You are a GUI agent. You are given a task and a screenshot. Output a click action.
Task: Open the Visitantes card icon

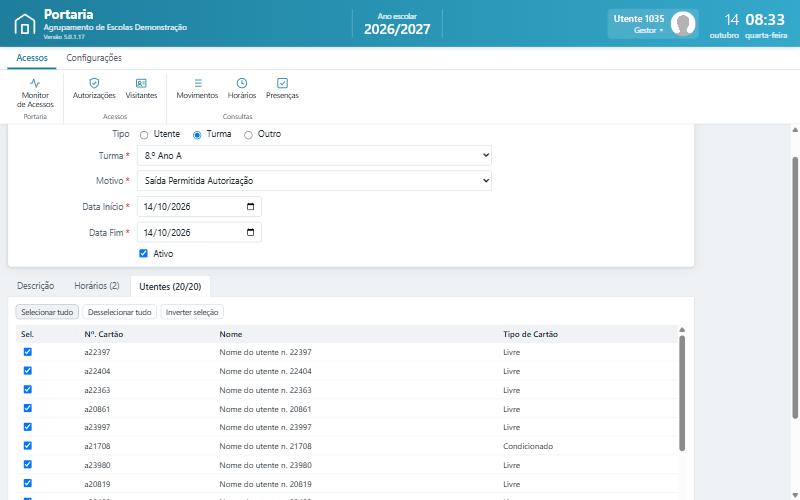coord(141,83)
